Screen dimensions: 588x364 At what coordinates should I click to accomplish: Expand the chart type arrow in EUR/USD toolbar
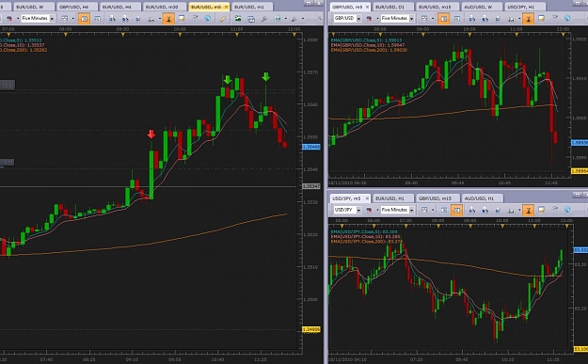[72, 19]
